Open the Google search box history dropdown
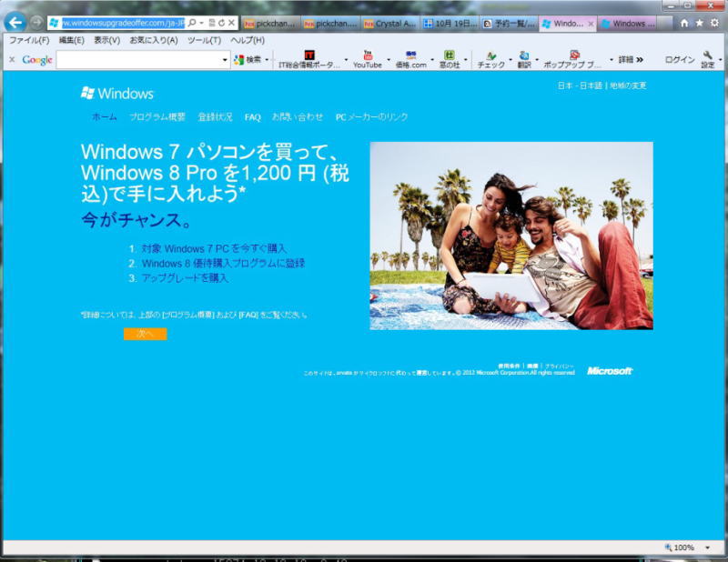The height and width of the screenshot is (562, 728). (225, 60)
